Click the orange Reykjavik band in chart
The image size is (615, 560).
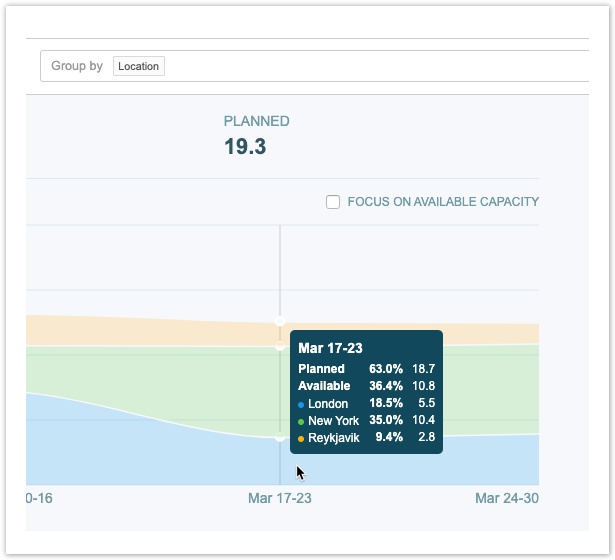pos(150,330)
